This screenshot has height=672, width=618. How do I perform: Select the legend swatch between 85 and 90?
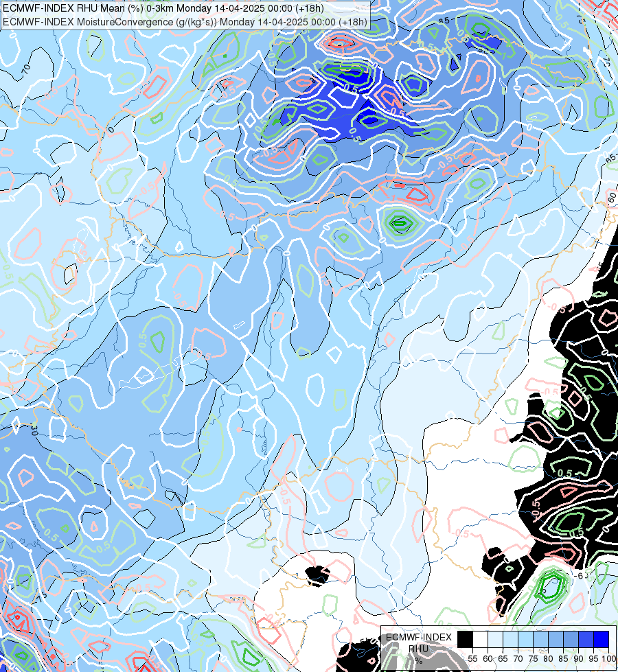click(x=571, y=639)
